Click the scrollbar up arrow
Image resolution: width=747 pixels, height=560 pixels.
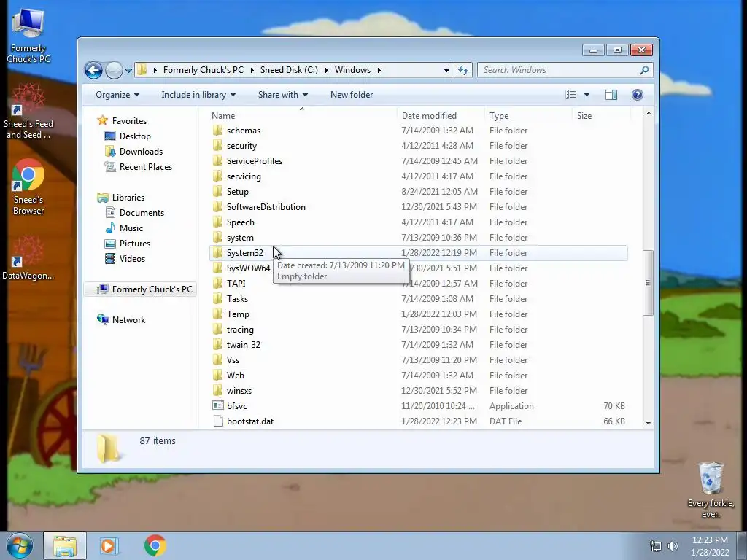(649, 113)
